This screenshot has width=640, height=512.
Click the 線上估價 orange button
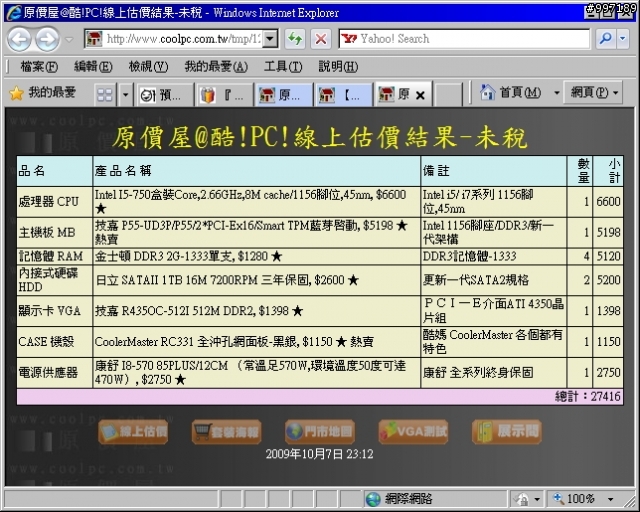pyautogui.click(x=133, y=432)
